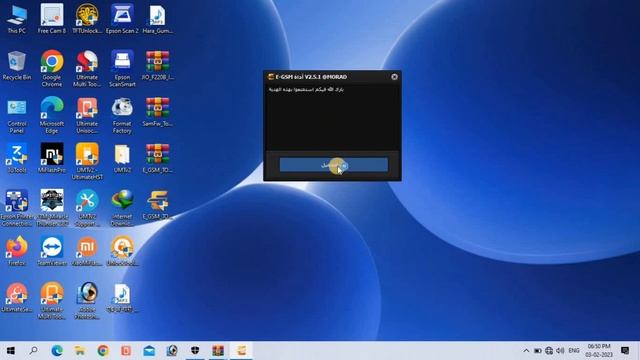Open TeamViewer desktop shortcut

(x=52, y=251)
